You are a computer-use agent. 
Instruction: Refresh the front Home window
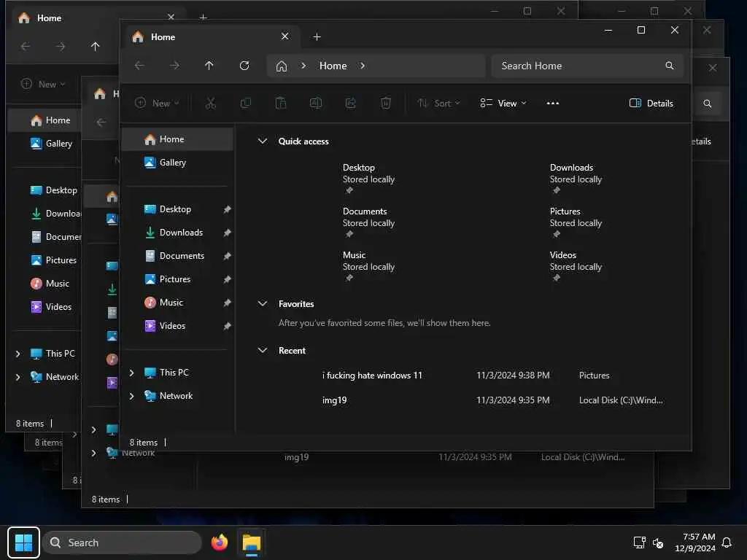point(244,66)
